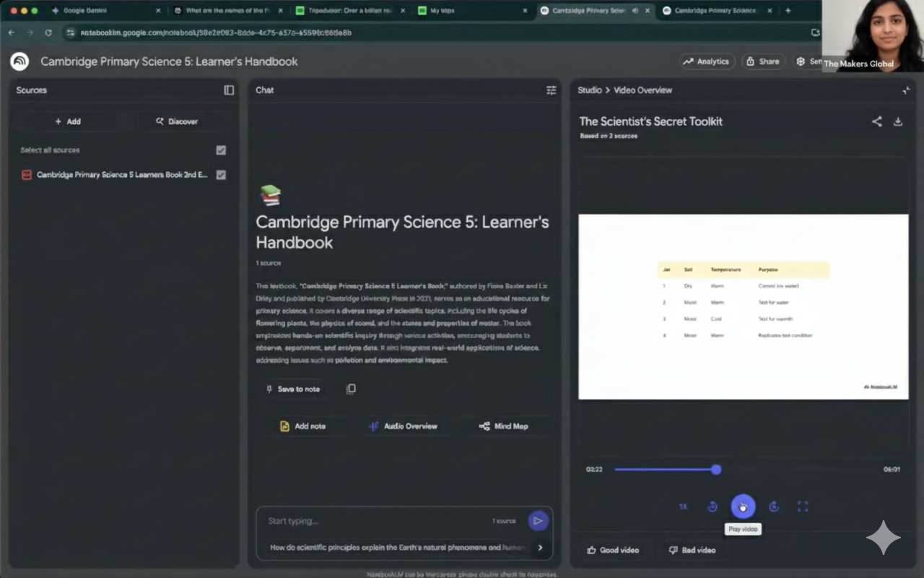Viewport: 924px width, 578px height.
Task: Click the PDF source file icon
Action: [x=27, y=175]
